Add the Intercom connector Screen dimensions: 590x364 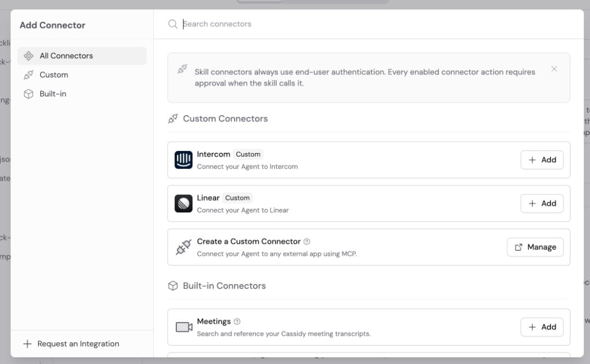(542, 160)
